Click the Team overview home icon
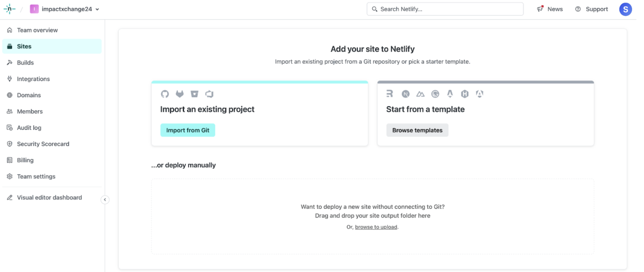644x272 pixels. tap(10, 30)
